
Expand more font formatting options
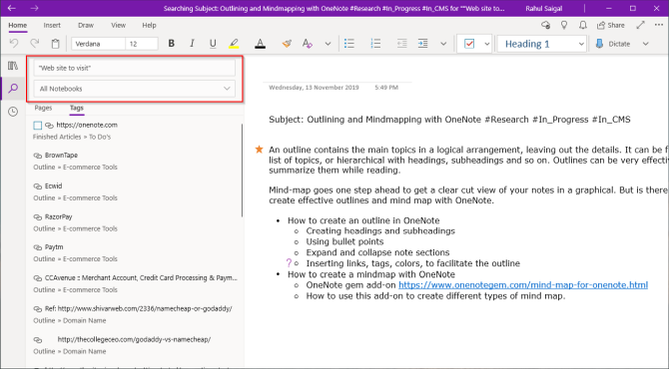coord(328,44)
